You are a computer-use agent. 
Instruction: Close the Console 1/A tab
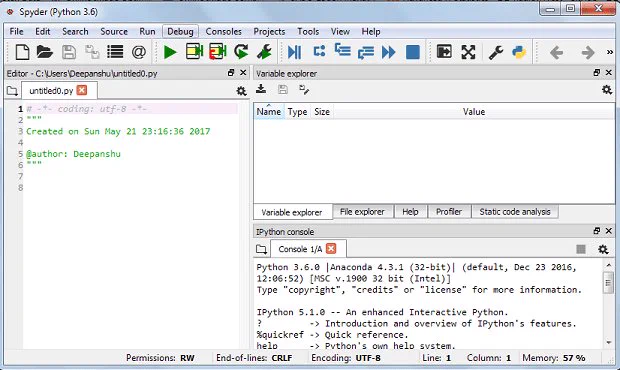[331, 249]
